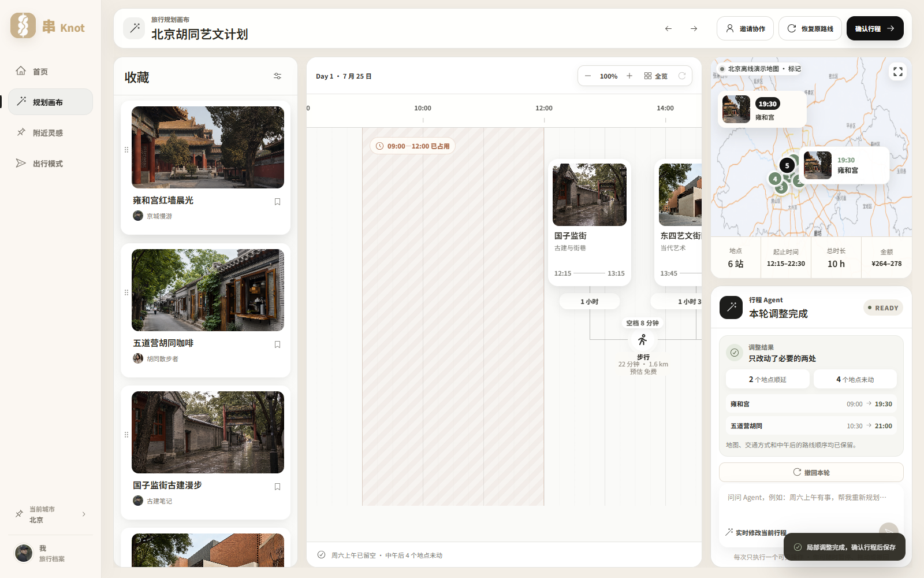The height and width of the screenshot is (578, 924).
Task: Click the drag handle of 国子监街古建漫步 card
Action: [x=126, y=435]
